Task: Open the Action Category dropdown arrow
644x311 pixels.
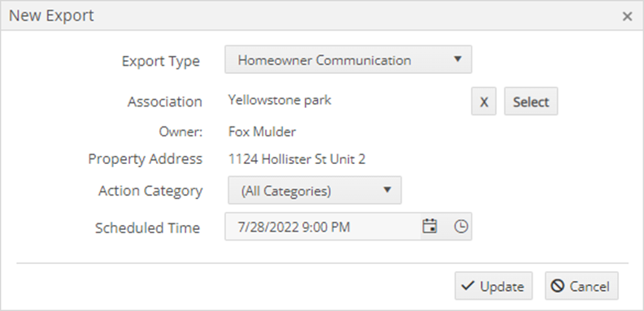Action: pos(387,189)
